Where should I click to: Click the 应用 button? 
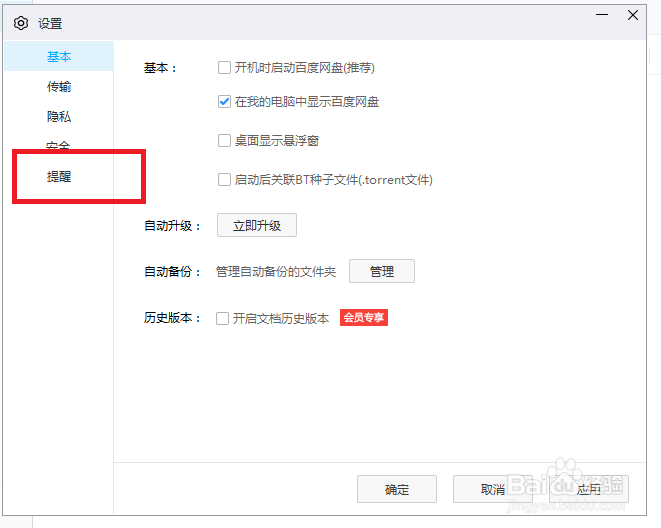pyautogui.click(x=588, y=489)
